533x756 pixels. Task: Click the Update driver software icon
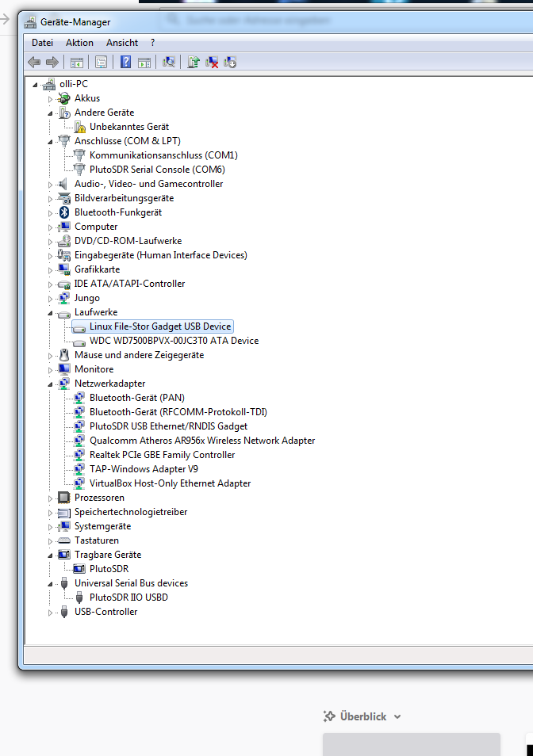194,62
